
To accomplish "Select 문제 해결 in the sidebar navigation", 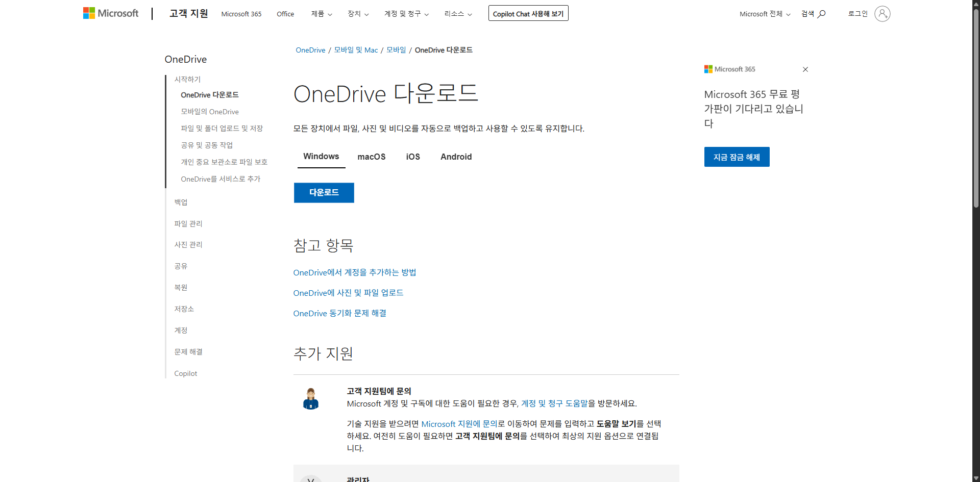I will click(x=188, y=352).
